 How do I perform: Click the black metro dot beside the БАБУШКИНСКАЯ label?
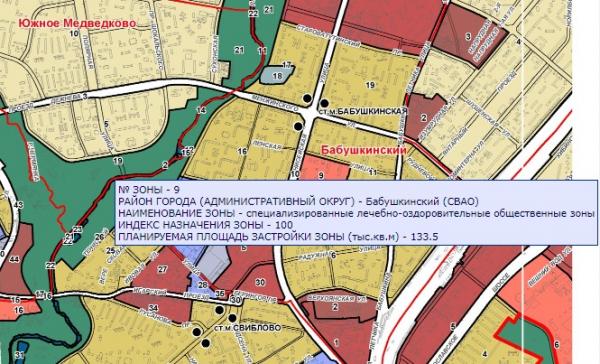click(324, 103)
